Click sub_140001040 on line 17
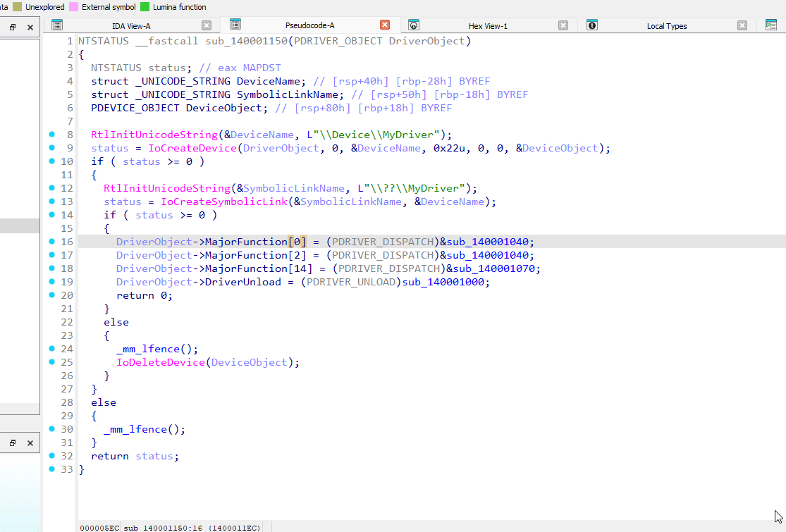Image resolution: width=786 pixels, height=532 pixels. click(487, 256)
